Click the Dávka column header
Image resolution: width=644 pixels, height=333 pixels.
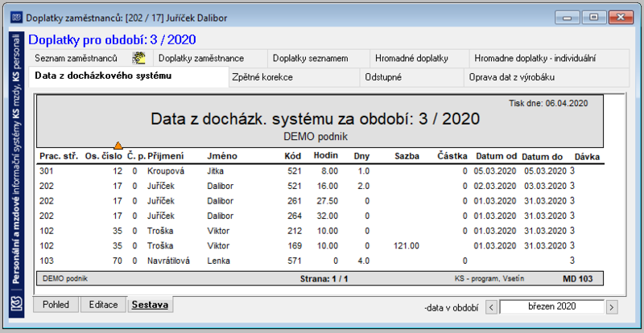(x=587, y=156)
